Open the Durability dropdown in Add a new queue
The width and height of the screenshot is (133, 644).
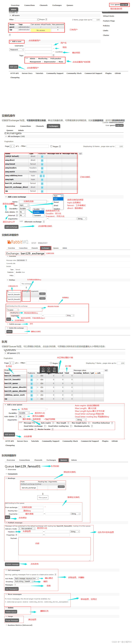(24, 413)
